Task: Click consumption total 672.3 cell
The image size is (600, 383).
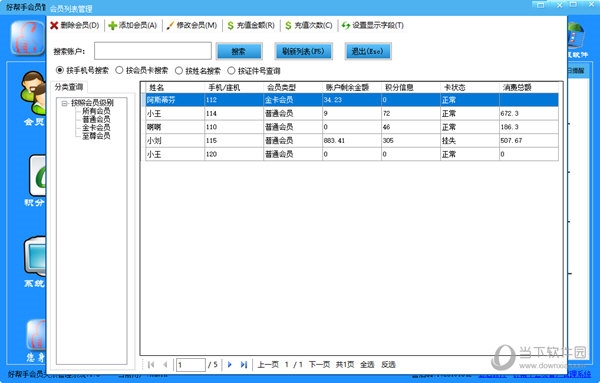Action: (529, 113)
